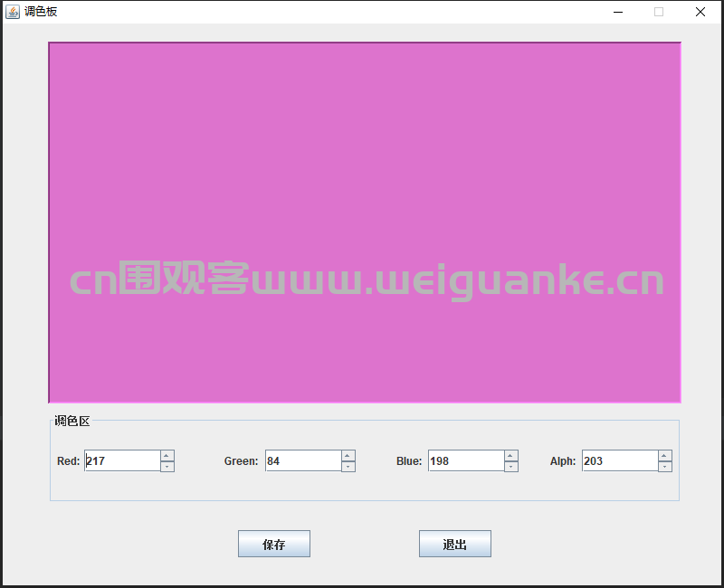Decrease Alph value with down arrow
Viewport: 724px width, 588px height.
pos(665,466)
